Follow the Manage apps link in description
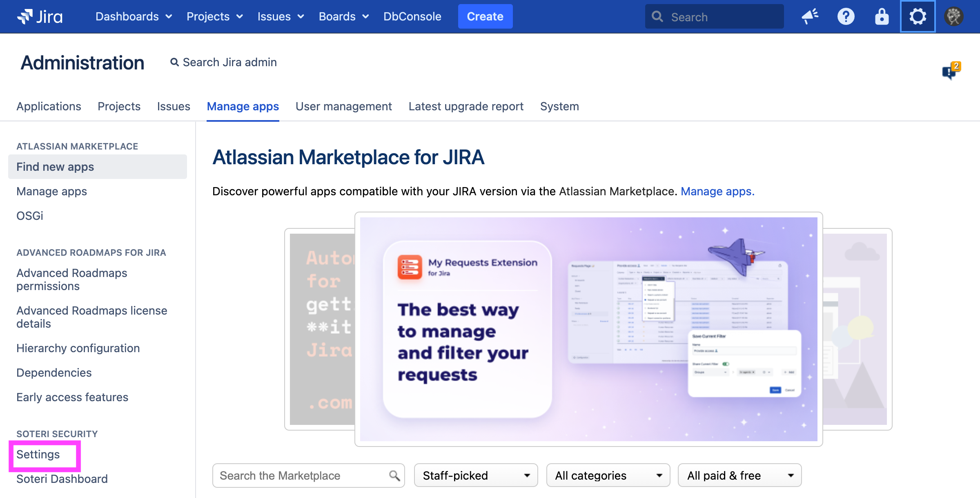Image resolution: width=980 pixels, height=498 pixels. click(717, 191)
